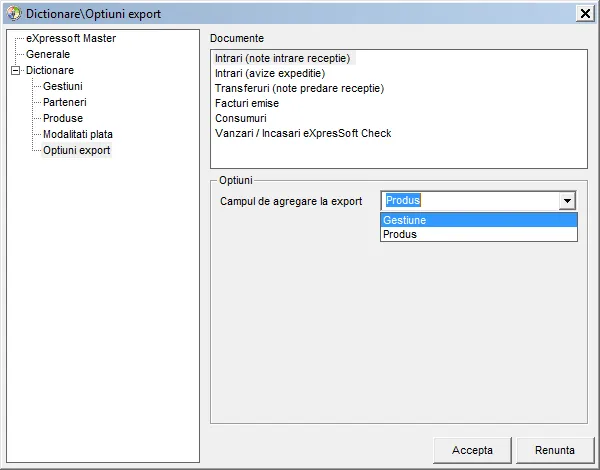Select Consumuri in the Documente list
600x470 pixels.
(241, 118)
